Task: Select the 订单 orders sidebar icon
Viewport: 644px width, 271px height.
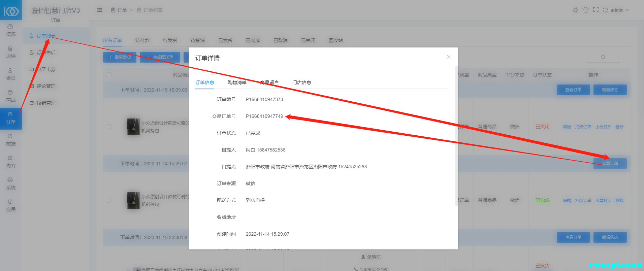Action: [11, 118]
